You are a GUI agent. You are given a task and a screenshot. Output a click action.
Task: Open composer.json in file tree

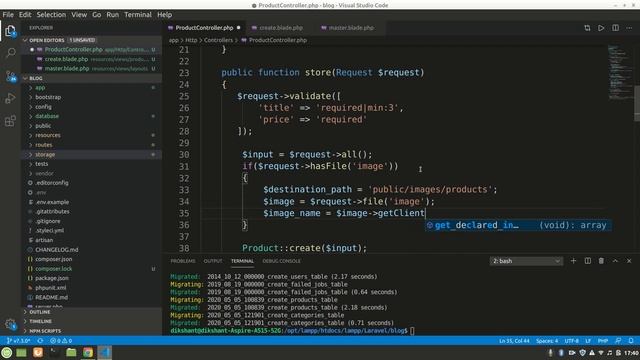click(x=92, y=259)
